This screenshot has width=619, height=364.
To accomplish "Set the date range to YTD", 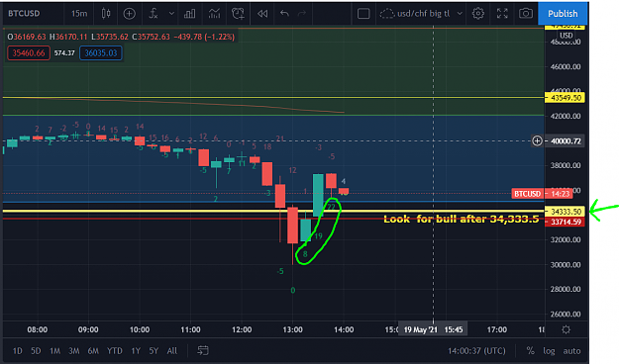I will pyautogui.click(x=115, y=350).
